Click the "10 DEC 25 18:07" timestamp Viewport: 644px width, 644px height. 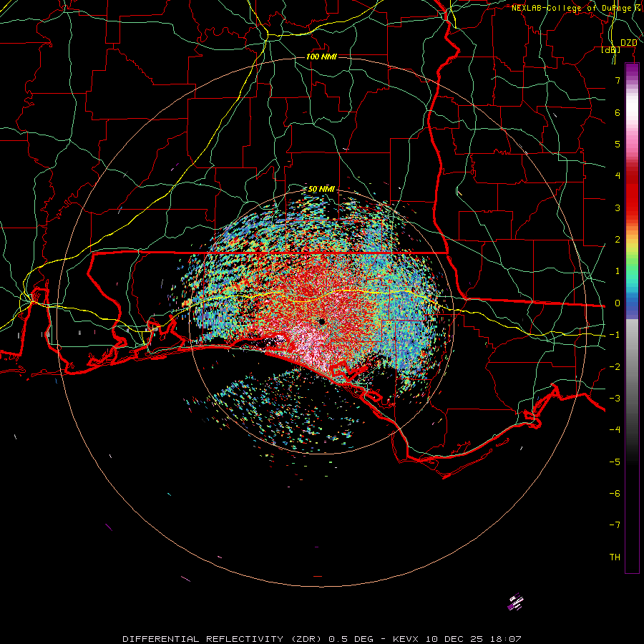click(x=473, y=639)
